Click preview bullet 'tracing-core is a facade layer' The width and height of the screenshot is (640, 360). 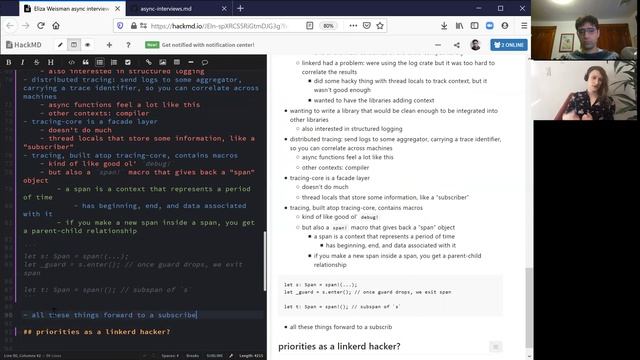330,178
